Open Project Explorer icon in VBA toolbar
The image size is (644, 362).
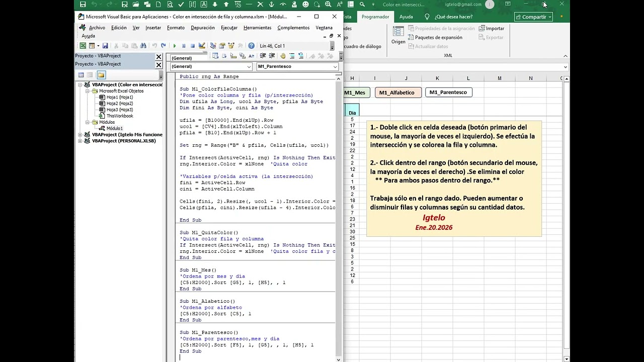[213, 46]
